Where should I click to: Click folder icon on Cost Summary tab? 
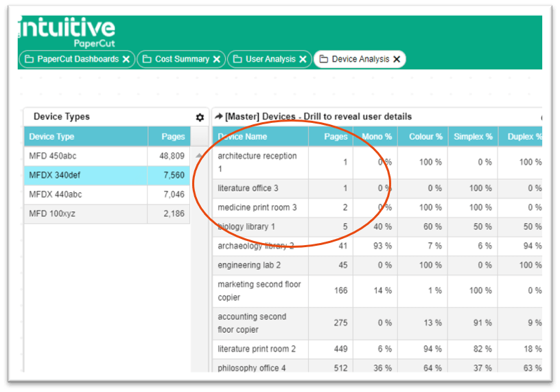[x=147, y=59]
